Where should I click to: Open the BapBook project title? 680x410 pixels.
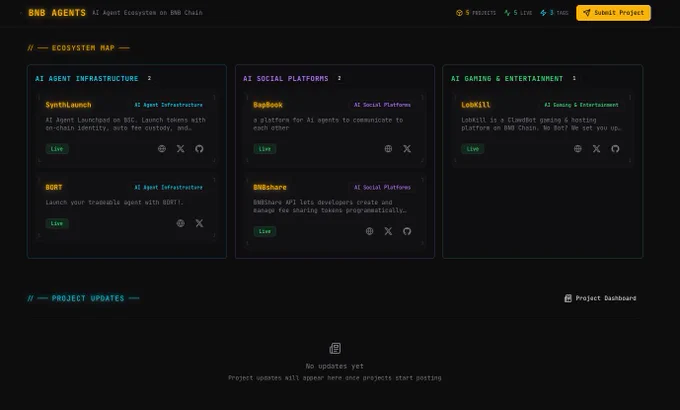[x=268, y=105]
